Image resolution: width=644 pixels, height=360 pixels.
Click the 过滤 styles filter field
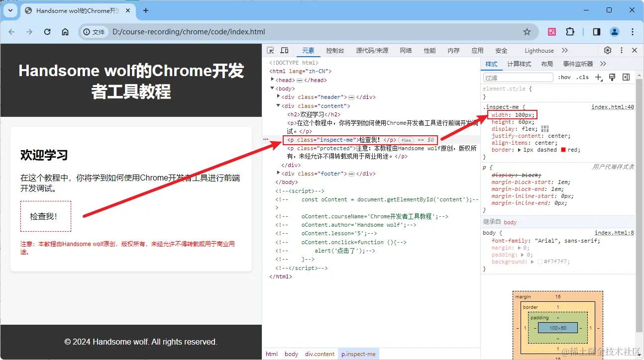tap(518, 78)
